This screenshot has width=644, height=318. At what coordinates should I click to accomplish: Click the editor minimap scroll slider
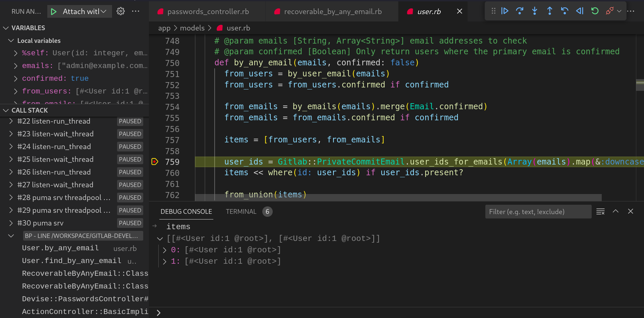pyautogui.click(x=640, y=85)
